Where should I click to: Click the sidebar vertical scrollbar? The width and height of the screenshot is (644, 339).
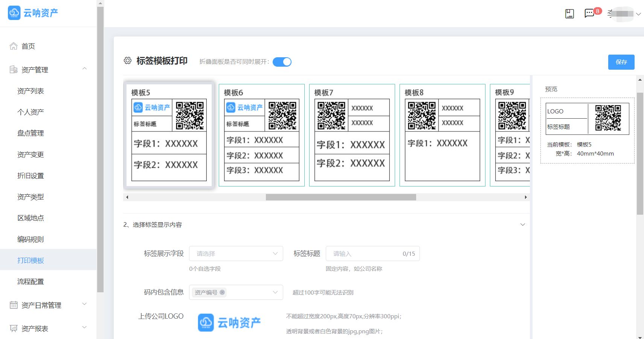(100, 149)
